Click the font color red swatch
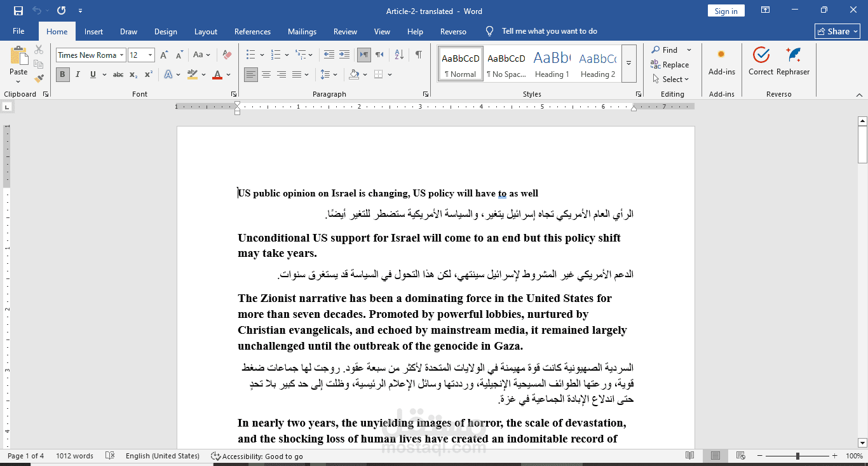Viewport: 868px width, 466px height. tap(217, 74)
